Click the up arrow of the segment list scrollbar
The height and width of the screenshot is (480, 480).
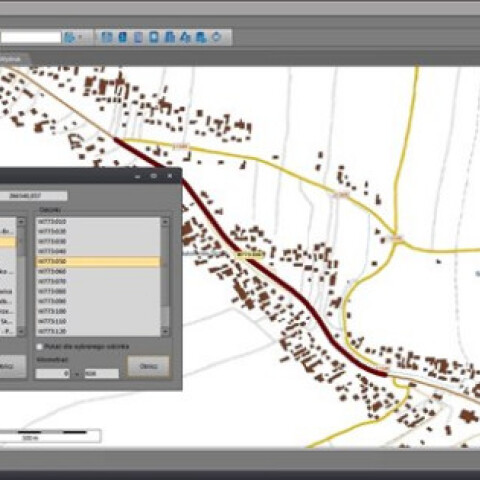[165, 222]
